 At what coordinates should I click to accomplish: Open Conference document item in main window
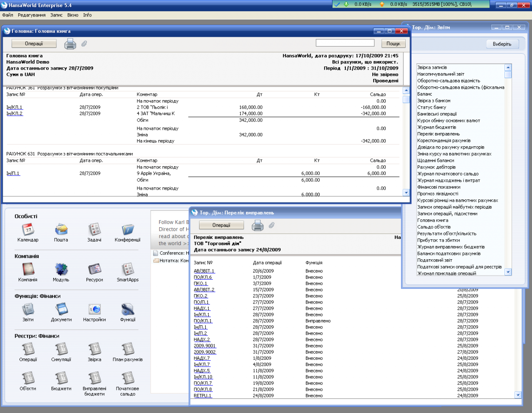tap(171, 253)
